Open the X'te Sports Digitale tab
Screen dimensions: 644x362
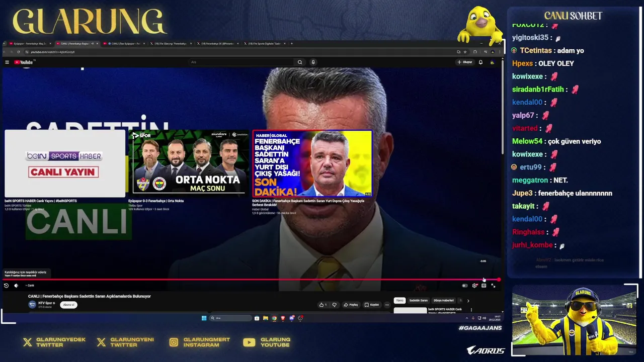coord(265,44)
